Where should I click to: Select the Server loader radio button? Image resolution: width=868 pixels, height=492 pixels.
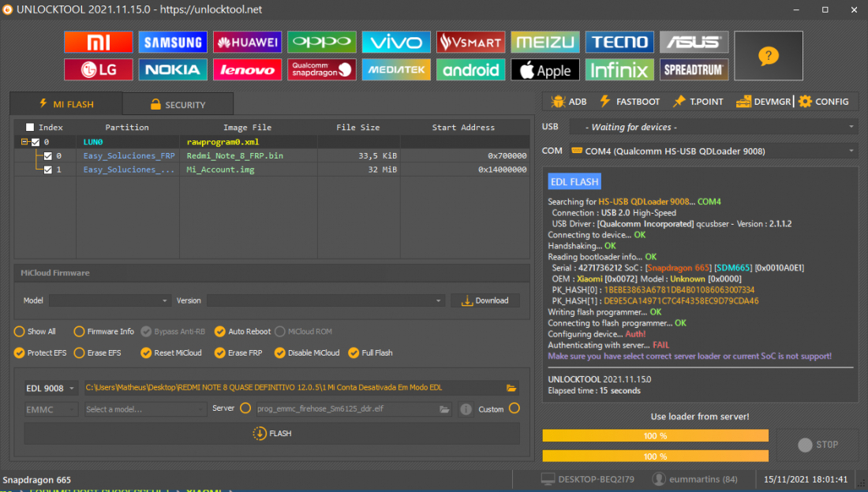click(x=245, y=408)
